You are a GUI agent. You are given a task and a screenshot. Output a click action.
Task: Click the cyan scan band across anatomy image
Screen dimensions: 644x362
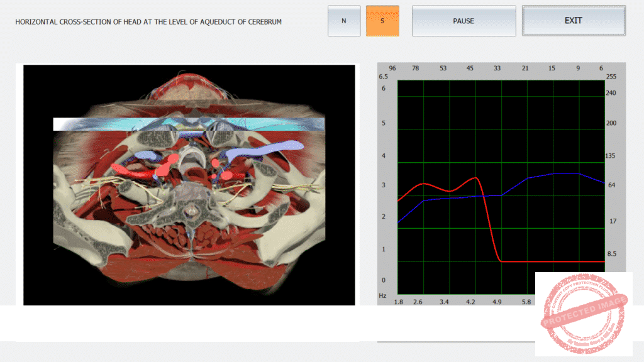point(189,124)
